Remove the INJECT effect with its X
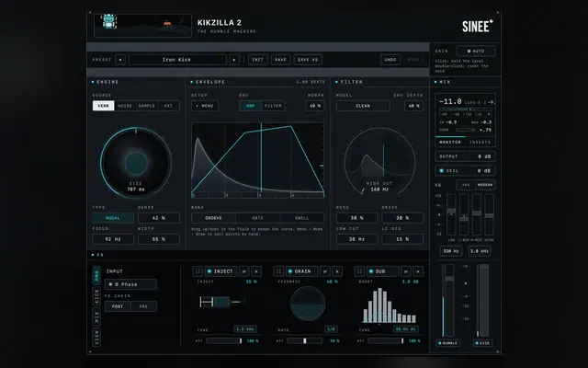Viewport: 588px width, 368px height. tap(256, 271)
